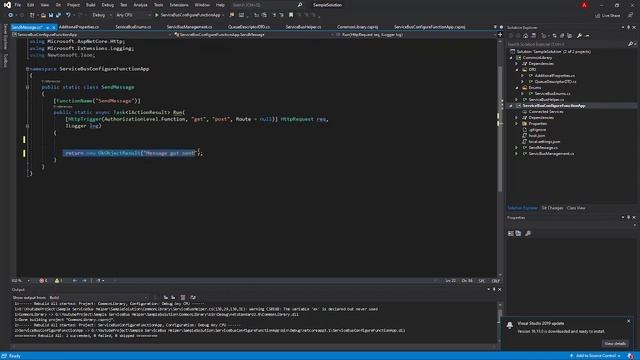The height and width of the screenshot is (360, 640).
Task: Close the SendMessage.cs tab
Action: pos(53,27)
